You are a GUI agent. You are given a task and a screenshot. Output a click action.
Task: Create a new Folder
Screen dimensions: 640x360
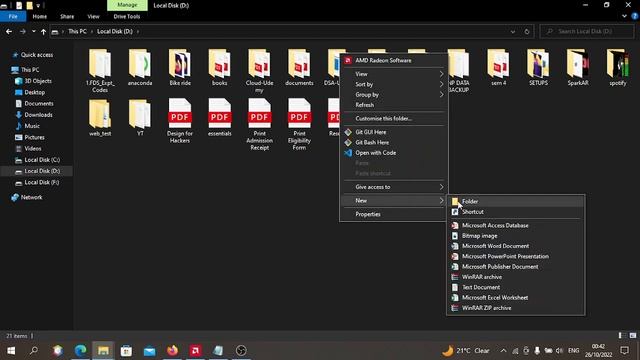click(x=516, y=201)
